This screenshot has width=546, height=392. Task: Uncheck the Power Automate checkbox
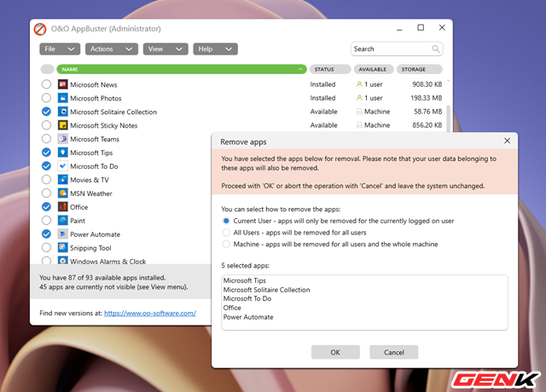(x=46, y=233)
